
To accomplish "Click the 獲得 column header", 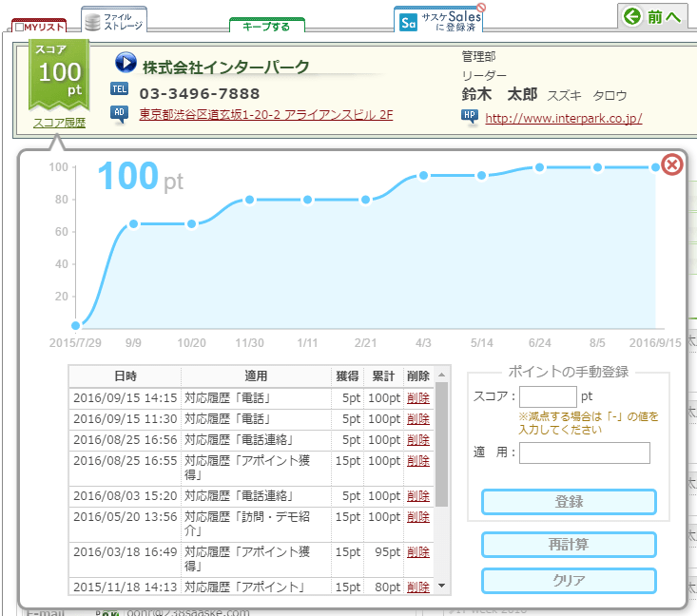I will tap(348, 376).
